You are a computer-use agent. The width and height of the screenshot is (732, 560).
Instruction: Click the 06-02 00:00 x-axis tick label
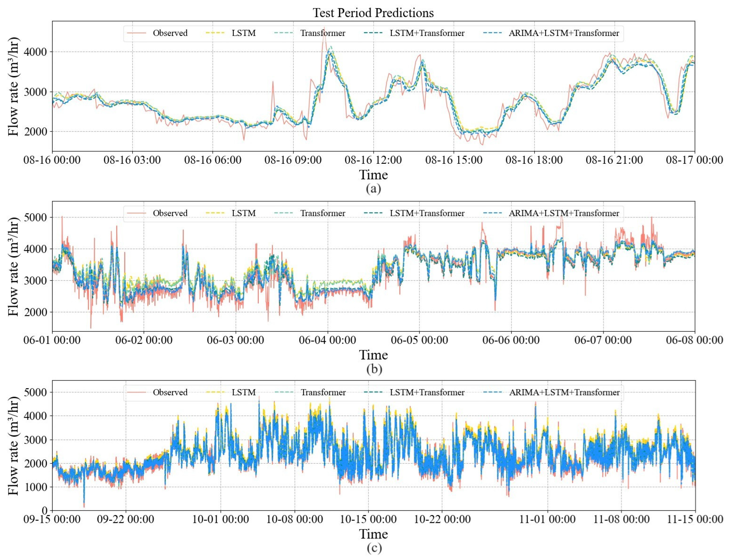pyautogui.click(x=144, y=340)
